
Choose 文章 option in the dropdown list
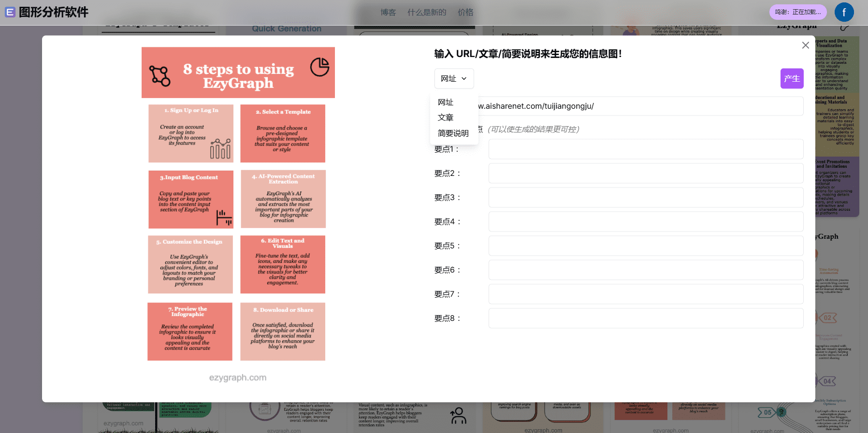[446, 117]
